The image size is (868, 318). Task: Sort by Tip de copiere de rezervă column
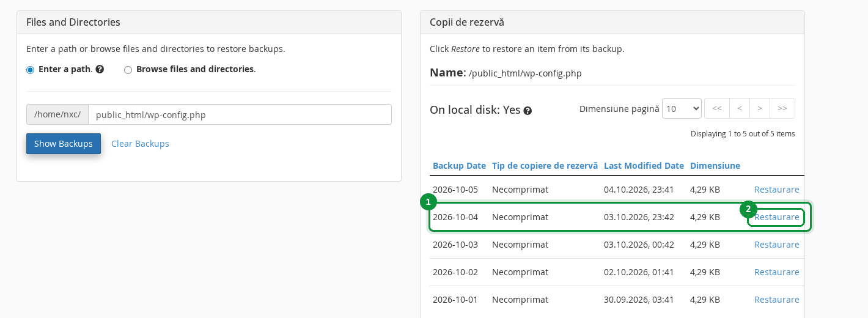(545, 166)
